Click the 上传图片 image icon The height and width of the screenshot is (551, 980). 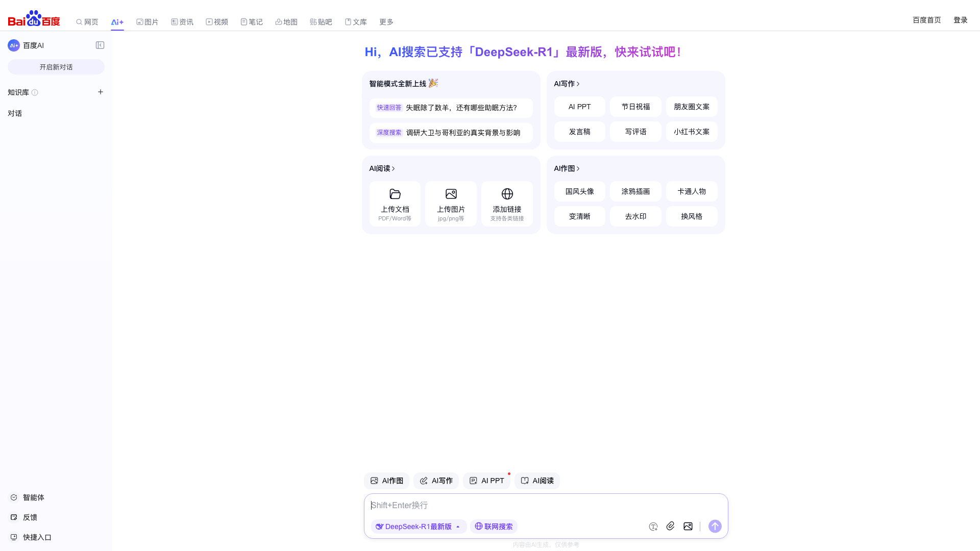click(451, 194)
